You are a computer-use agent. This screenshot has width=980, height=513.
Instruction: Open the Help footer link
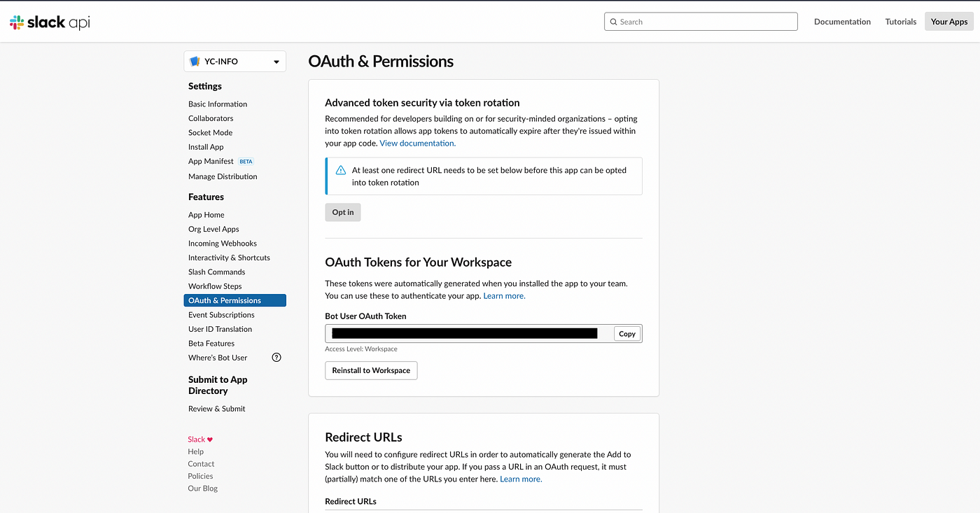[196, 452]
